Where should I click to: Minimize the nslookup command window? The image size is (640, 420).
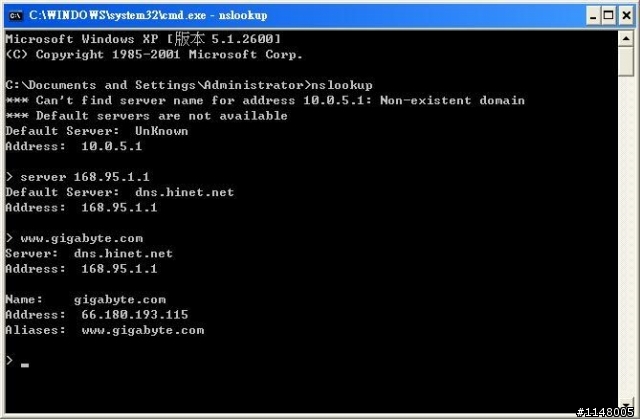(593, 16)
